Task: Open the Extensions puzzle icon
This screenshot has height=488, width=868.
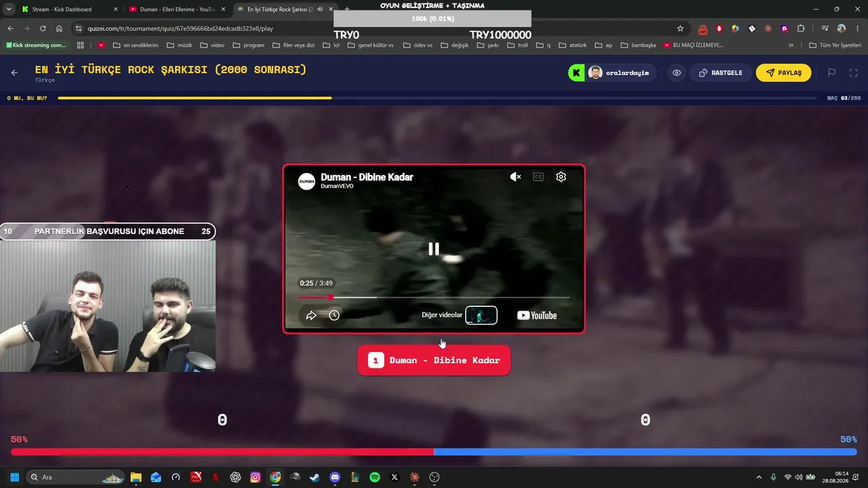Action: pyautogui.click(x=801, y=28)
